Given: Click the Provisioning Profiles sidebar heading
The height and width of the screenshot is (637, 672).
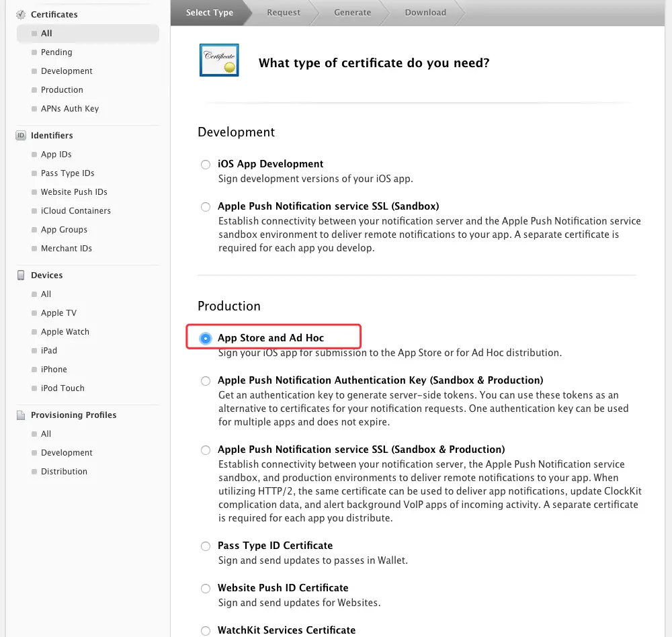Looking at the screenshot, I should coord(74,415).
